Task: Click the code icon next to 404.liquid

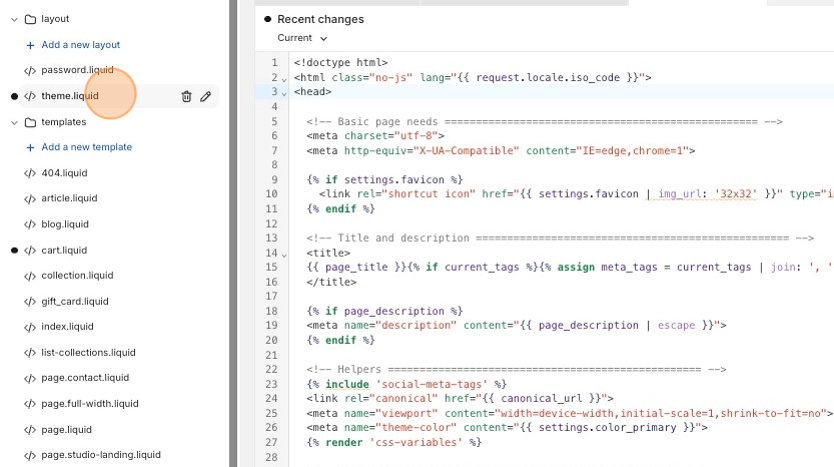Action: point(30,173)
